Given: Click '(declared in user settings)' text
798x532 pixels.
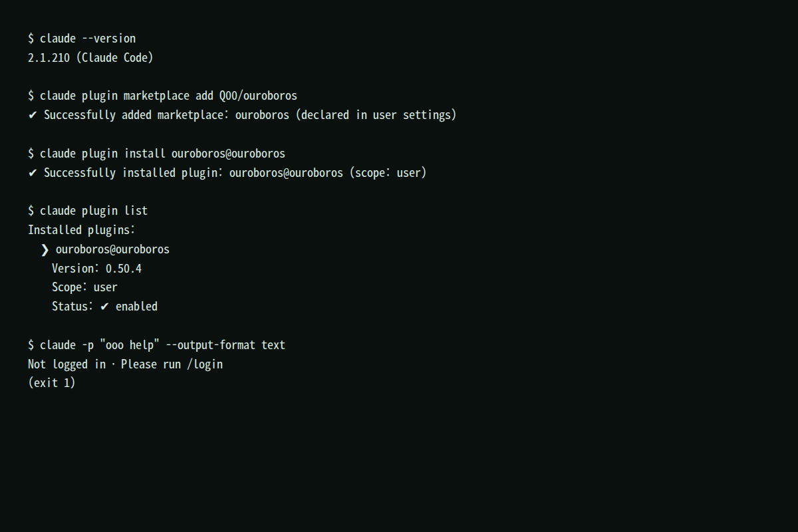Looking at the screenshot, I should pos(376,115).
